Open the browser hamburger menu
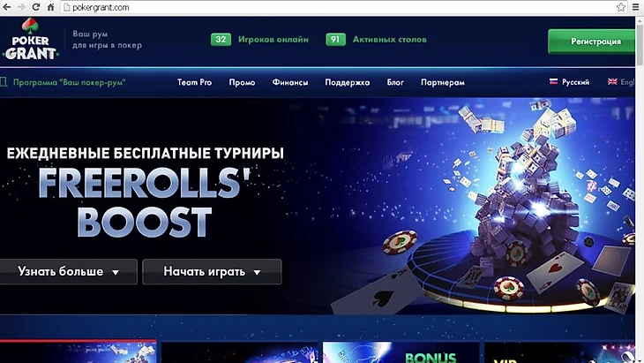 point(636,7)
